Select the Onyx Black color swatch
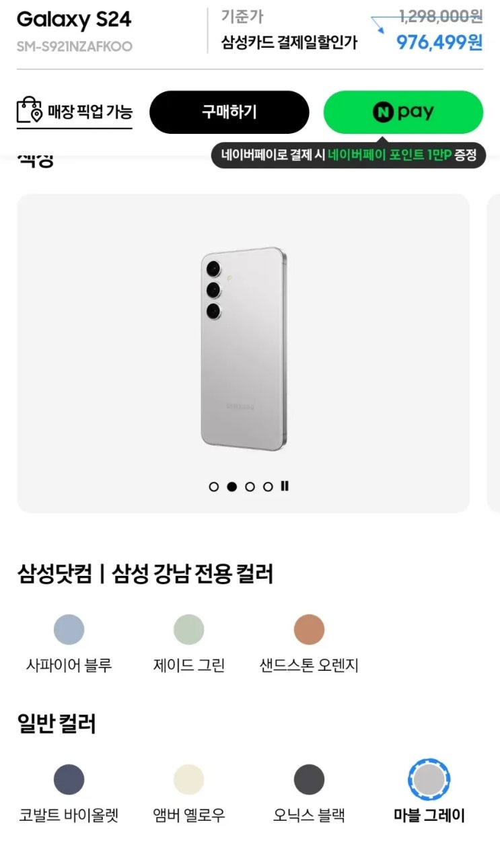 309,780
